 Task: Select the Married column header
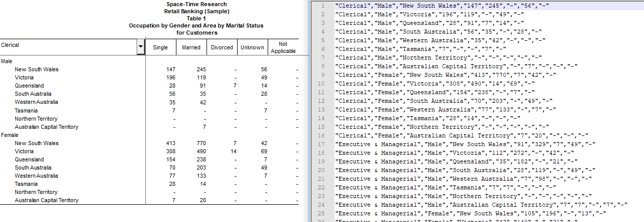point(191,48)
